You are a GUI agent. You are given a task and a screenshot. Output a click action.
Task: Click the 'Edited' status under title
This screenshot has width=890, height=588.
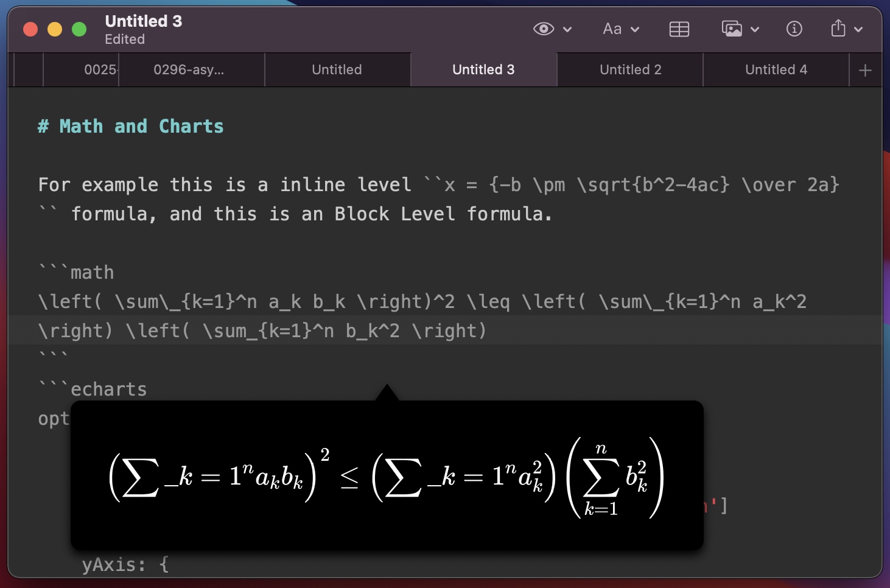point(125,39)
